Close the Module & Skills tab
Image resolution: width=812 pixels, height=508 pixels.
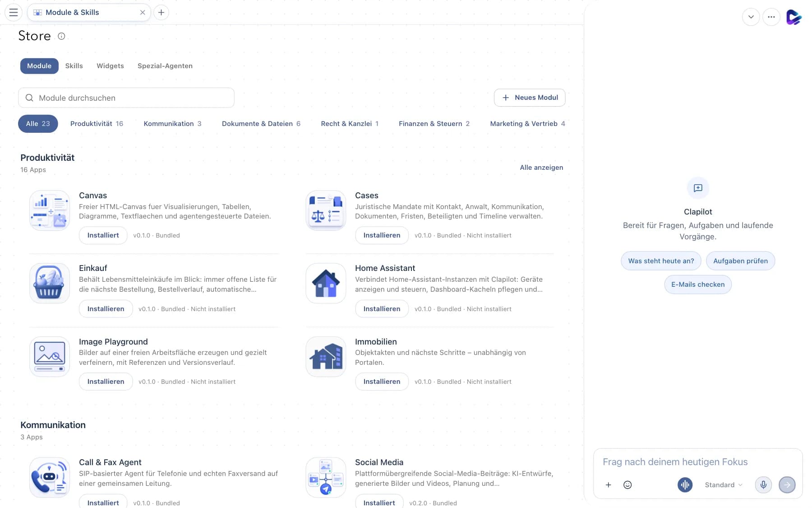[143, 12]
